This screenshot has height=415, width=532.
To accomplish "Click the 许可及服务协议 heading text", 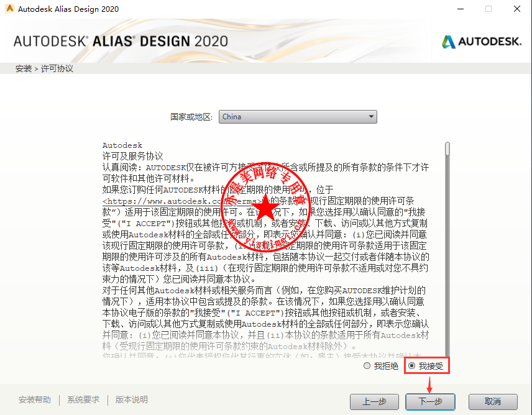I will point(132,156).
